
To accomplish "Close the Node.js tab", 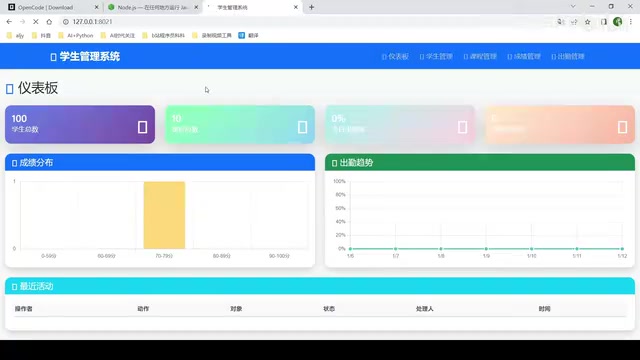I will point(196,7).
